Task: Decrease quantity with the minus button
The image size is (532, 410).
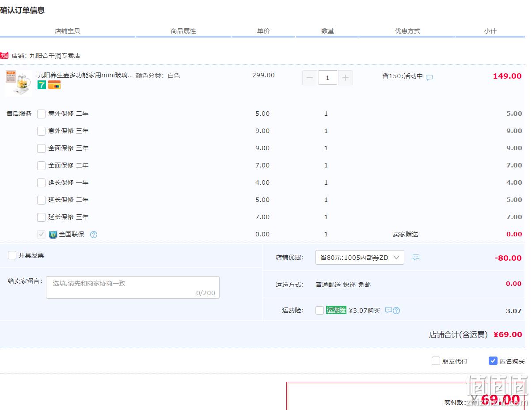Action: click(309, 78)
